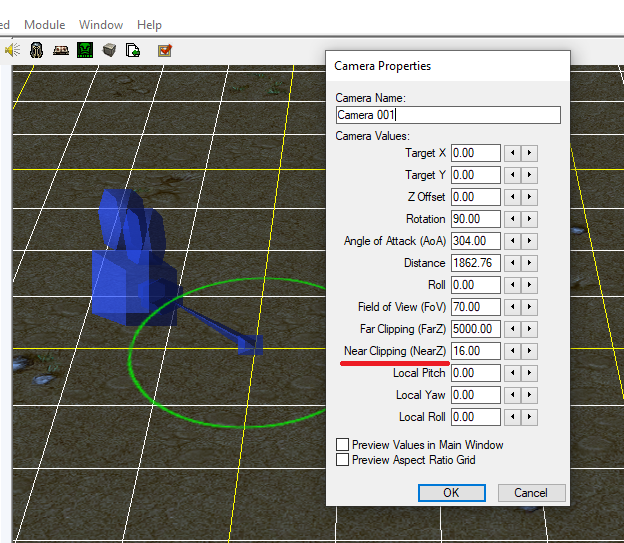Image resolution: width=624 pixels, height=543 pixels.
Task: Cancel the Camera Properties dialog
Action: pyautogui.click(x=531, y=493)
